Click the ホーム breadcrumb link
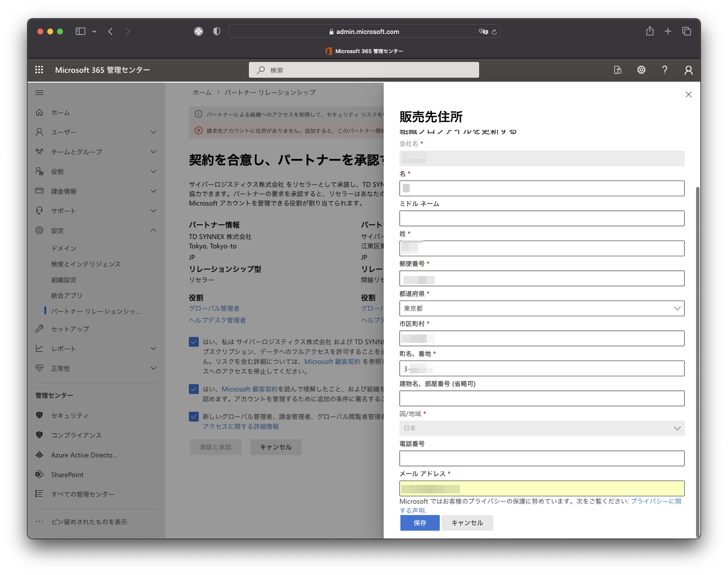Viewport: 728px width, 575px height. 202,92
